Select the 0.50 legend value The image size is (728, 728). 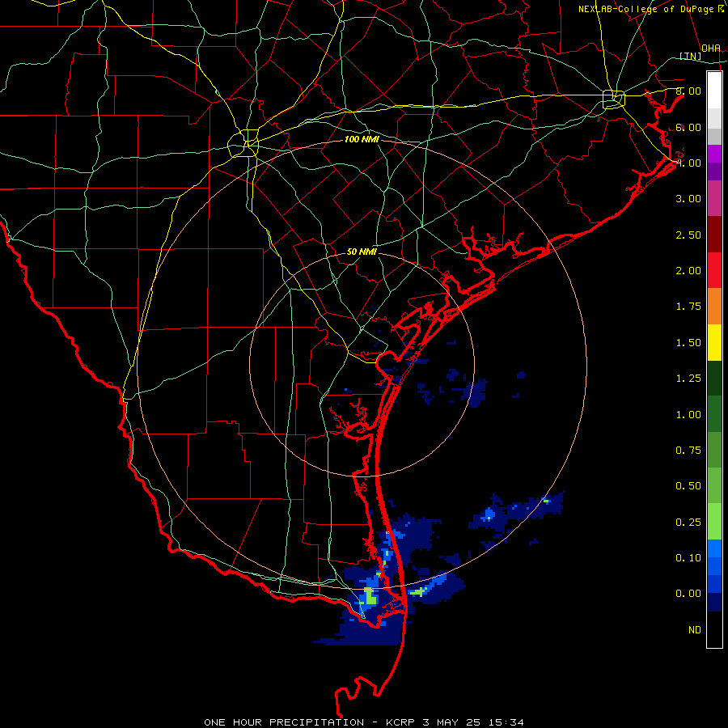click(688, 486)
